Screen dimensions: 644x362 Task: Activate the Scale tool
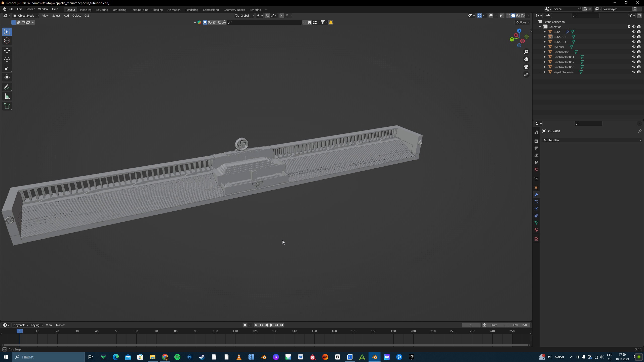click(7, 68)
